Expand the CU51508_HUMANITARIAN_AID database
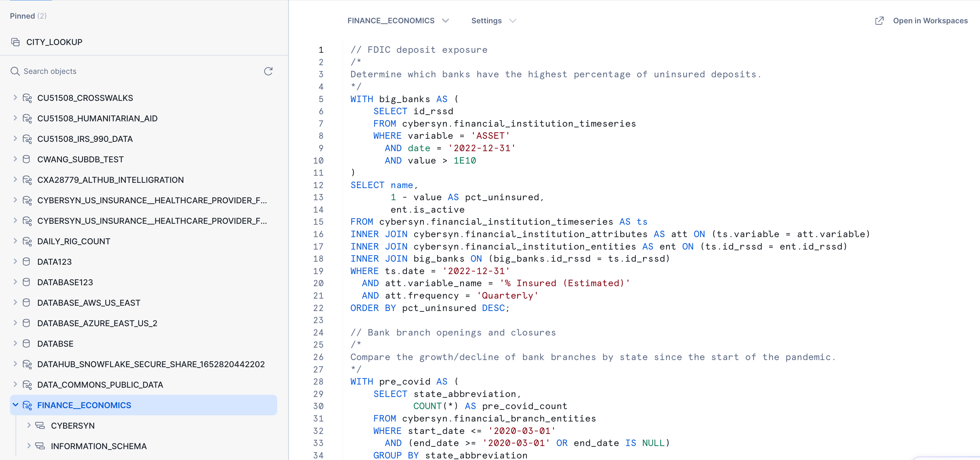The image size is (980, 460). (x=15, y=118)
